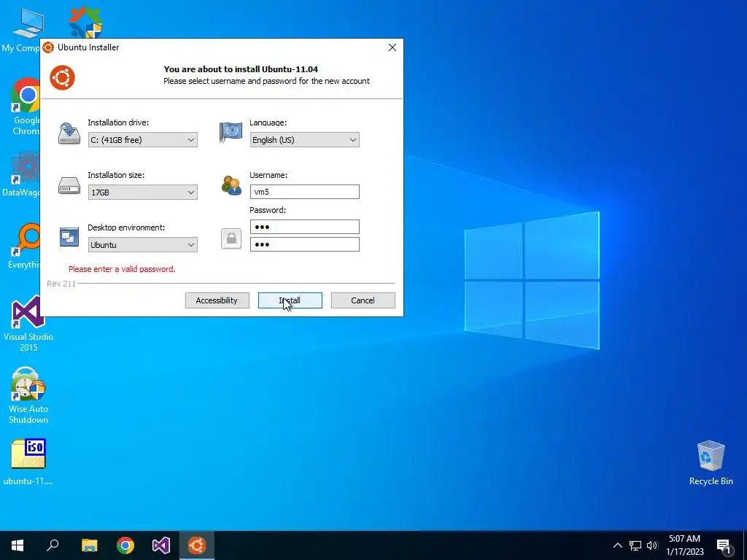Screen dimensions: 747x560
Task: Click the Ubuntu icon in the installer title bar
Action: click(x=48, y=47)
